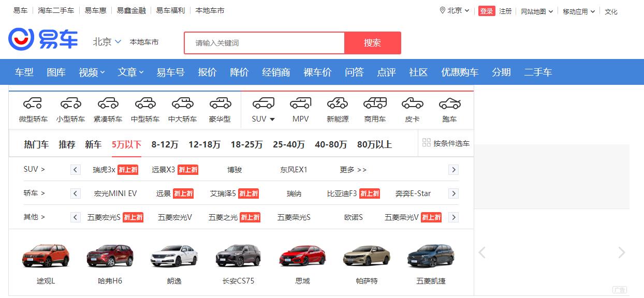This screenshot has height=298, width=644.
Task: Open the 本地车市 link beside logo
Action: pyautogui.click(x=144, y=42)
